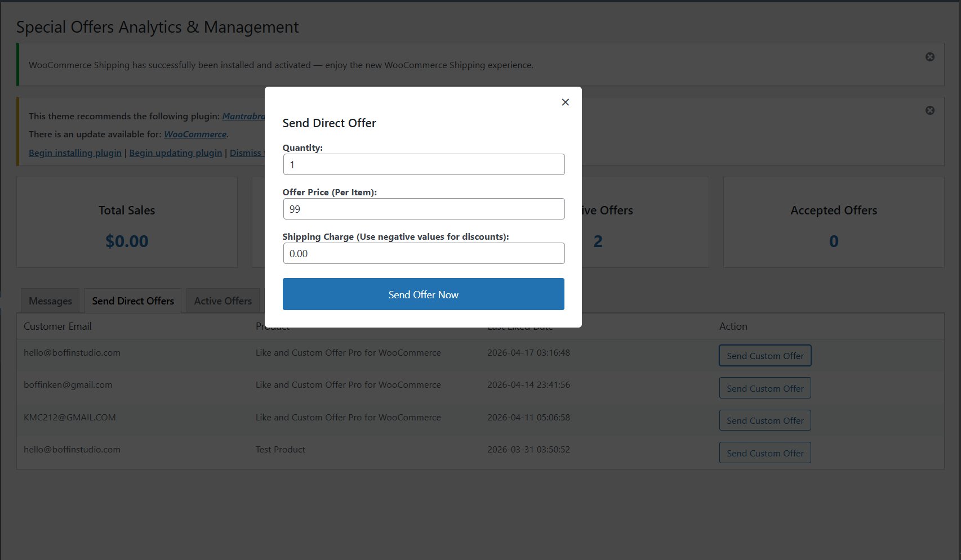961x560 pixels.
Task: Dismiss the WooCommerce Shipping activated notice
Action: [x=929, y=57]
